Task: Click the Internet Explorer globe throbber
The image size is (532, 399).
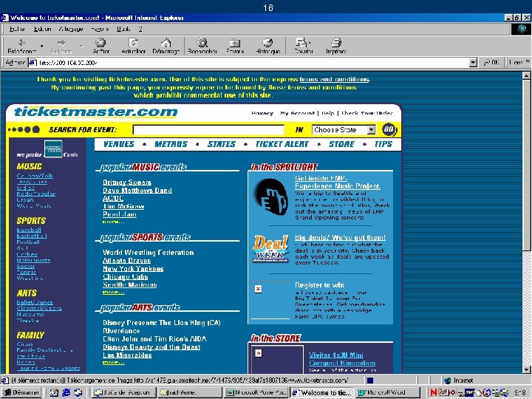Action: [522, 29]
